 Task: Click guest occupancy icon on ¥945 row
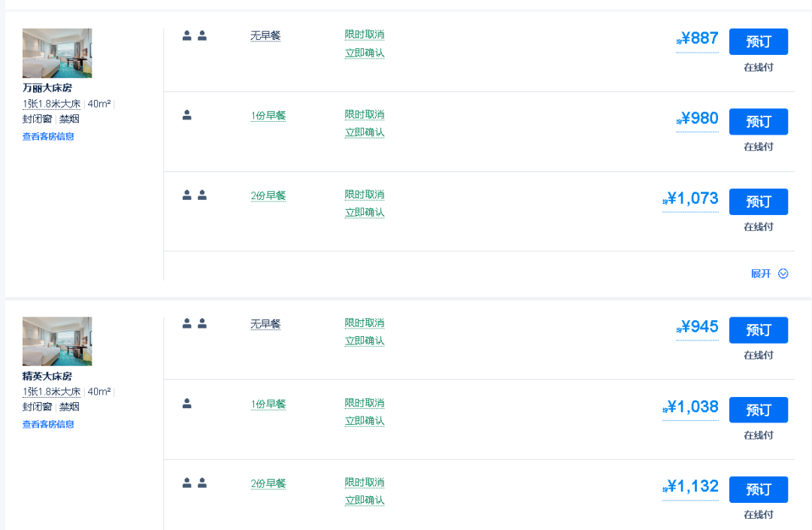[195, 324]
